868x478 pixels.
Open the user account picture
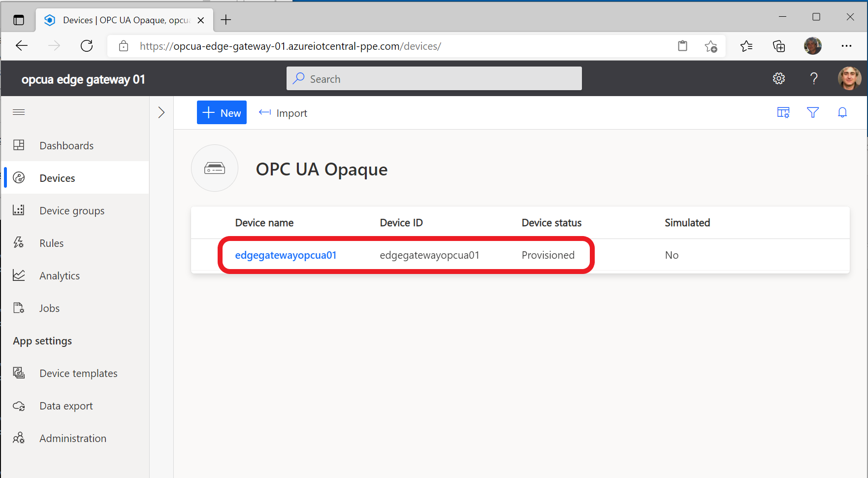(850, 78)
